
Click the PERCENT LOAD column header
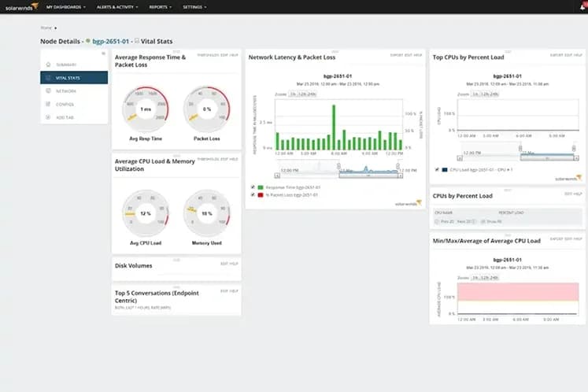pyautogui.click(x=511, y=213)
